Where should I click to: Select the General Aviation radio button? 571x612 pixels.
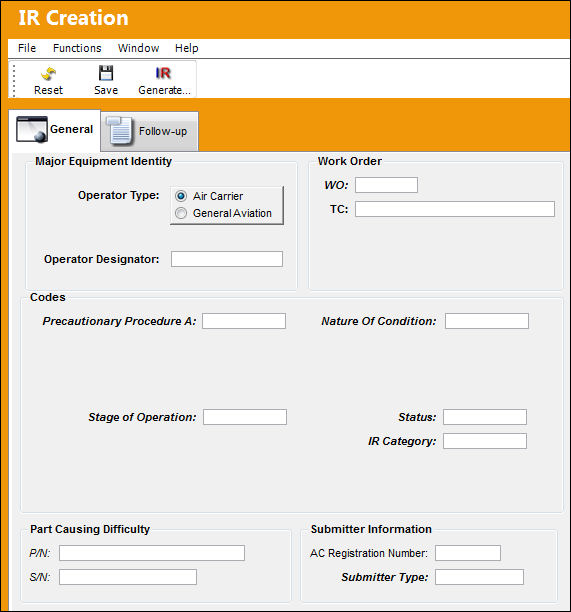pyautogui.click(x=181, y=213)
